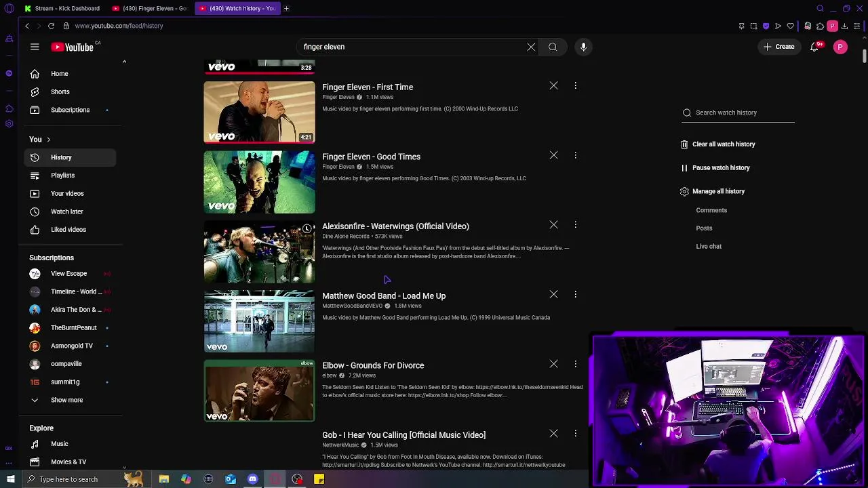Open Liked videos in the sidebar
Viewport: 868px width, 488px height.
click(x=71, y=230)
